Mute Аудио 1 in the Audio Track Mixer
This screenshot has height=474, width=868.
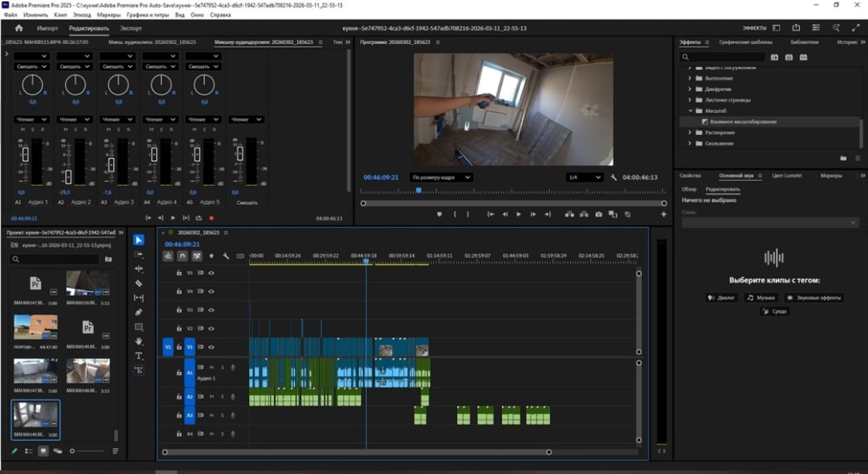[x=22, y=130]
